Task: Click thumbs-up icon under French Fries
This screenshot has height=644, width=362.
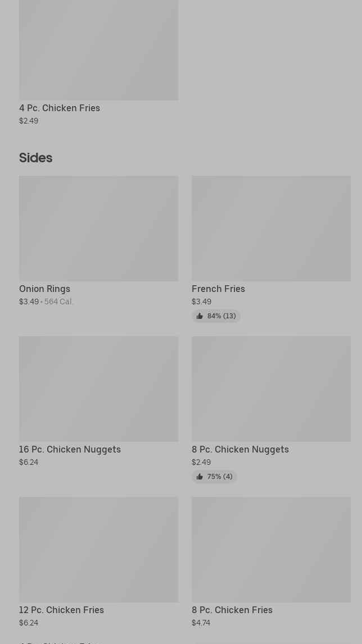Action: [x=200, y=316]
